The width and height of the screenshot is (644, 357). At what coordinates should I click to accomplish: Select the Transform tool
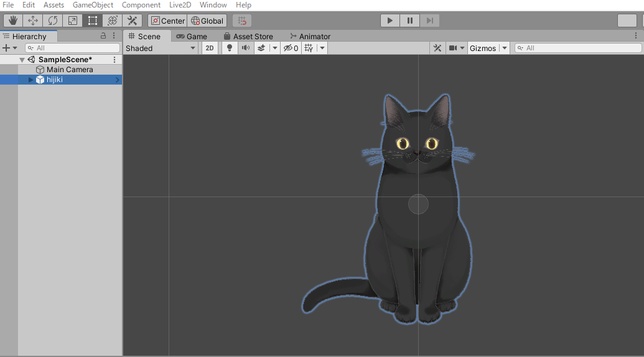(x=112, y=21)
